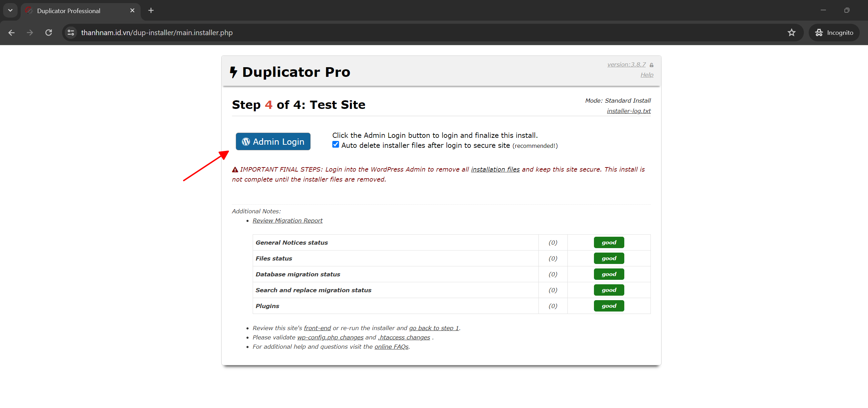The height and width of the screenshot is (408, 868).
Task: Open the Review Migration Report link
Action: (287, 221)
